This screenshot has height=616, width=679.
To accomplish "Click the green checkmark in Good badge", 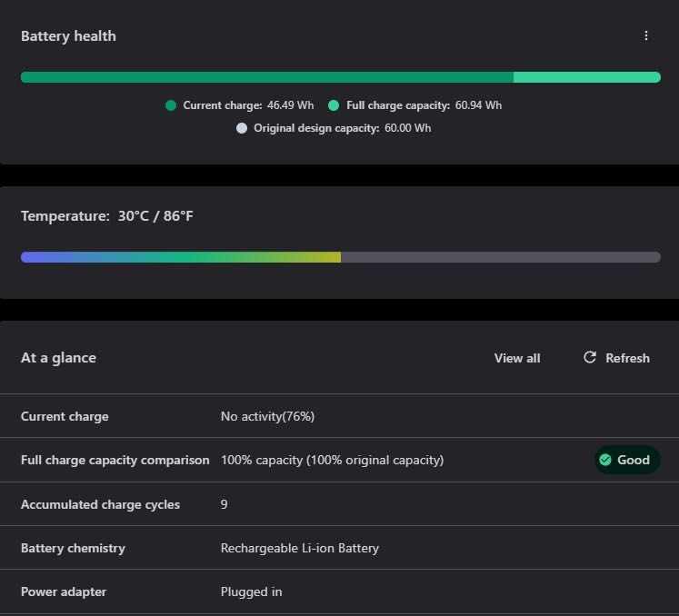I will [x=605, y=460].
